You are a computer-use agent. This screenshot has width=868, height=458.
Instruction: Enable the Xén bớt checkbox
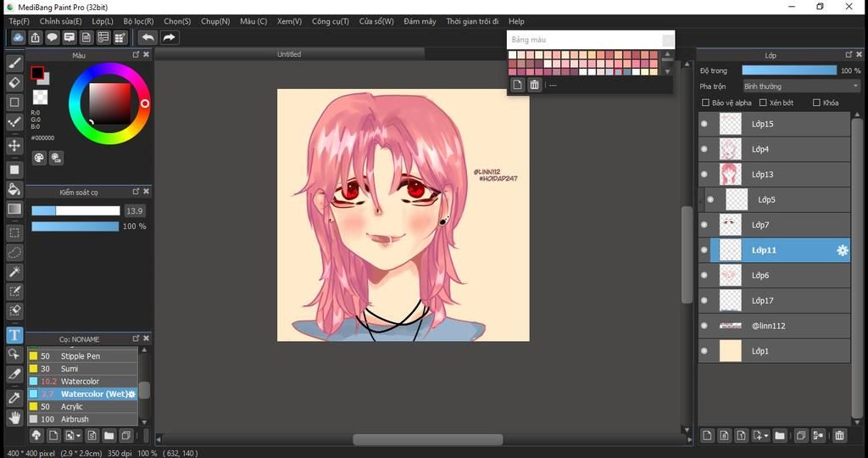tap(763, 103)
